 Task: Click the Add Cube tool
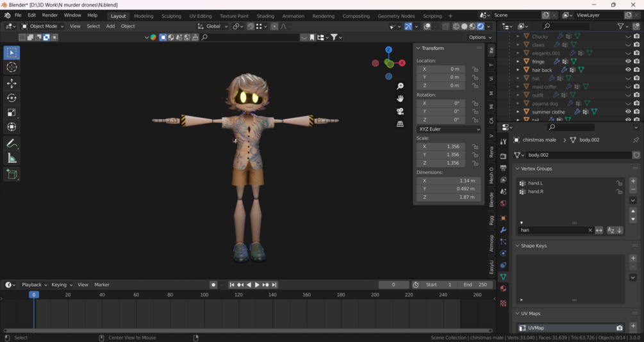click(x=12, y=174)
